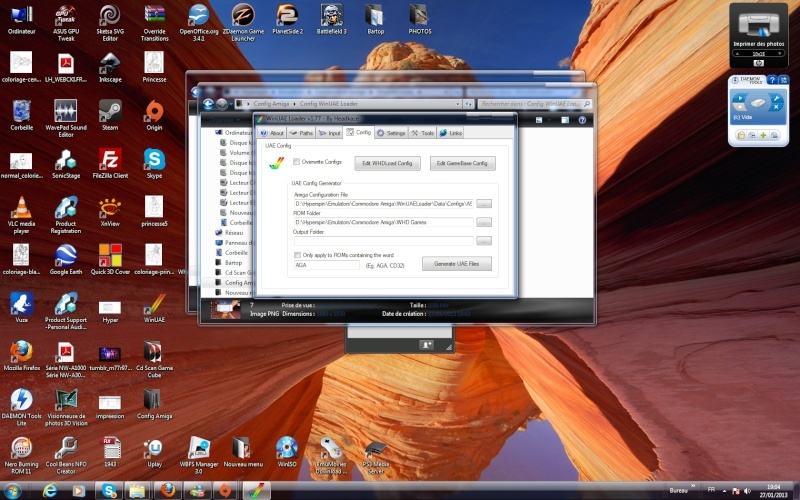The height and width of the screenshot is (500, 800).
Task: Open the About tab in WinUAE Loader
Action: point(271,133)
